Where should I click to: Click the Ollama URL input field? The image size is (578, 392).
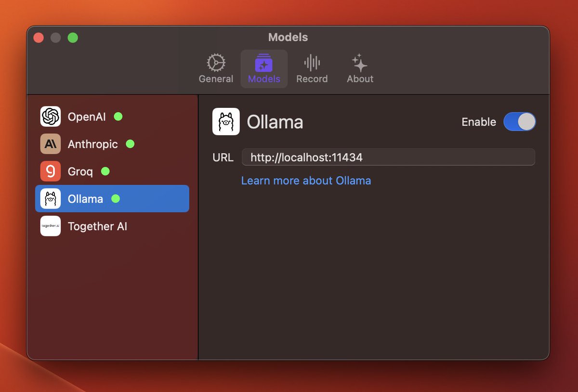click(x=388, y=157)
